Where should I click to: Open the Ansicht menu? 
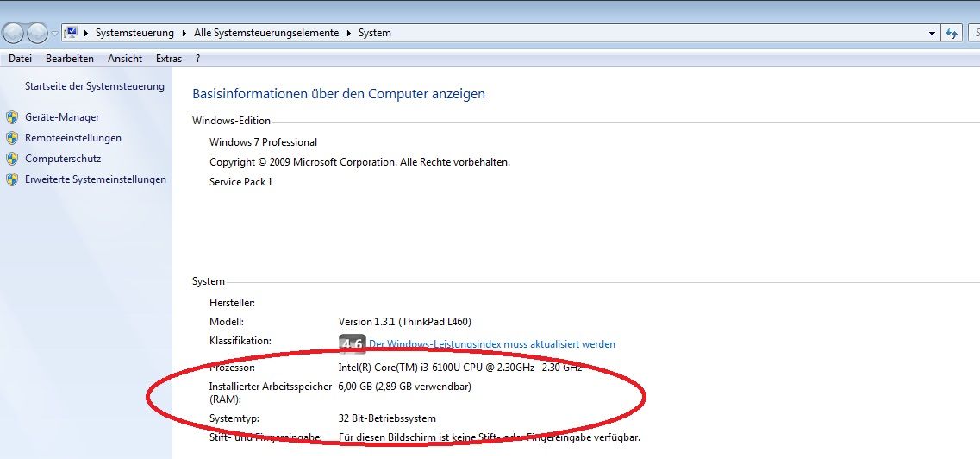click(125, 59)
